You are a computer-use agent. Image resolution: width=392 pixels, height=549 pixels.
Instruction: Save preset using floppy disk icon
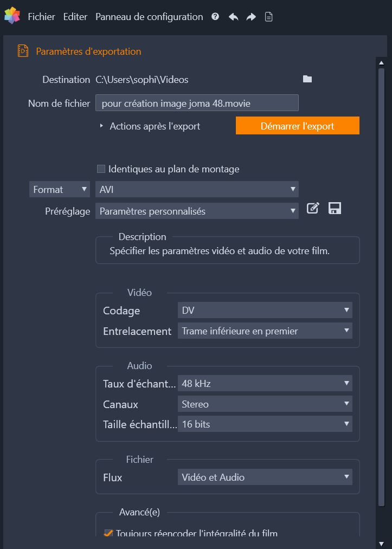(335, 209)
